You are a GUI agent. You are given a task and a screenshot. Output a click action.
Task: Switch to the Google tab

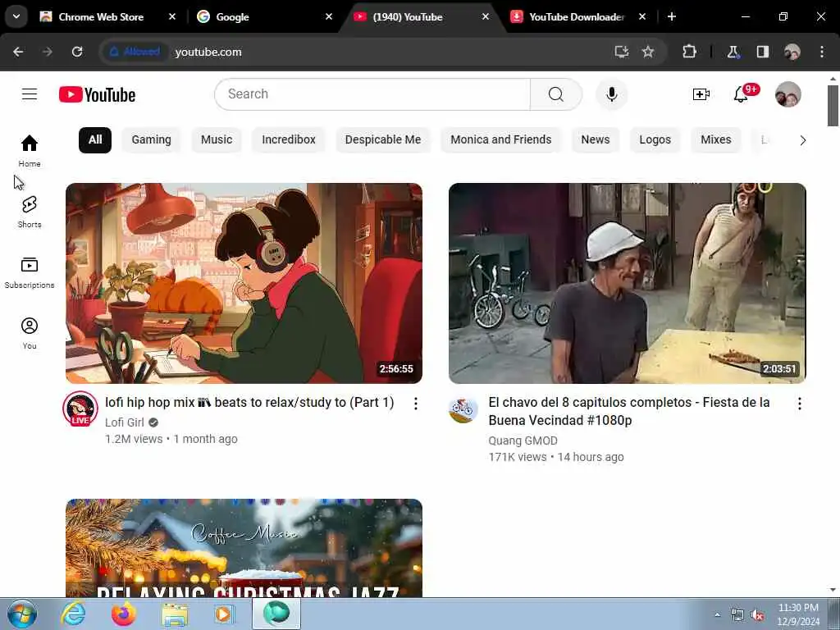tap(232, 16)
